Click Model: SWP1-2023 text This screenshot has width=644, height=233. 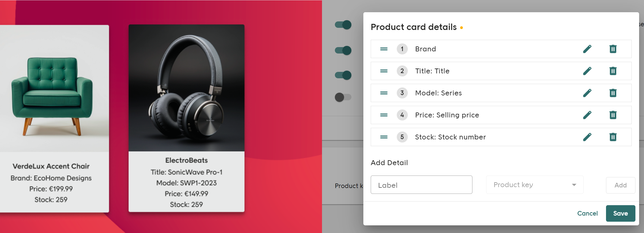pos(186,183)
